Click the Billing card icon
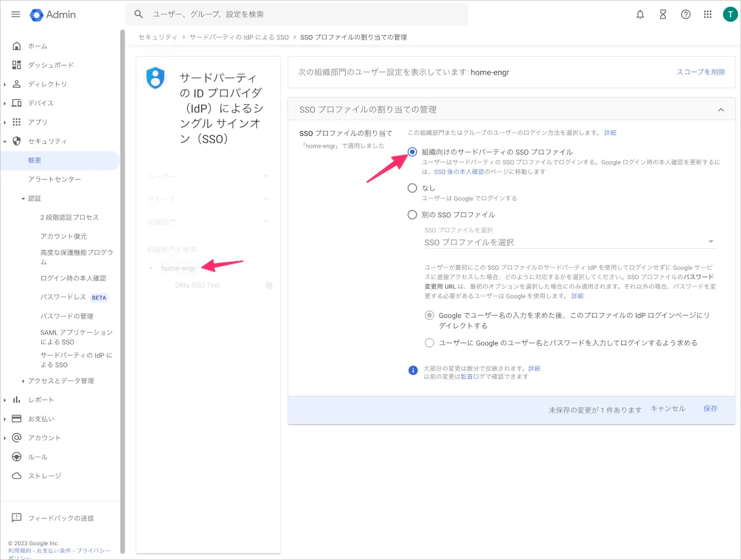Viewport: 741px width, 560px height. [x=17, y=419]
